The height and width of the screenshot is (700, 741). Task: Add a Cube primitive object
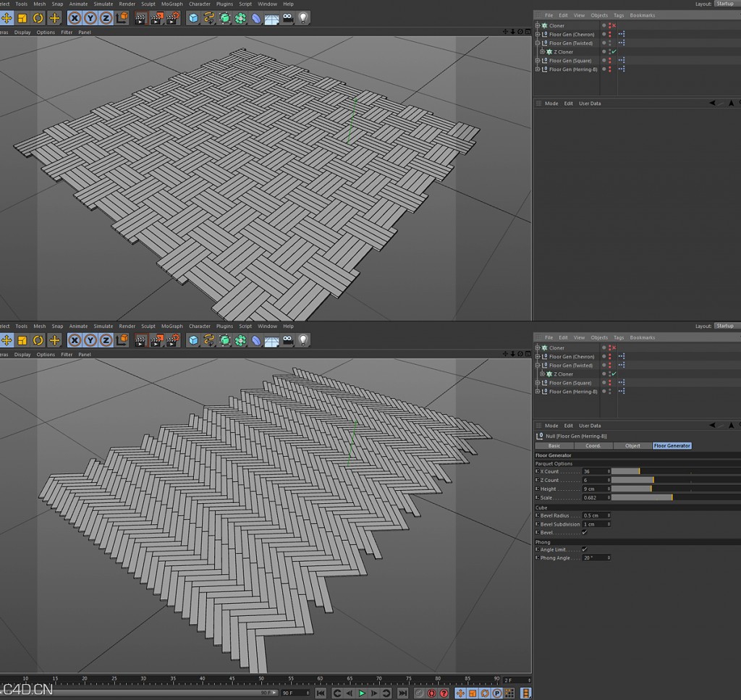[195, 18]
